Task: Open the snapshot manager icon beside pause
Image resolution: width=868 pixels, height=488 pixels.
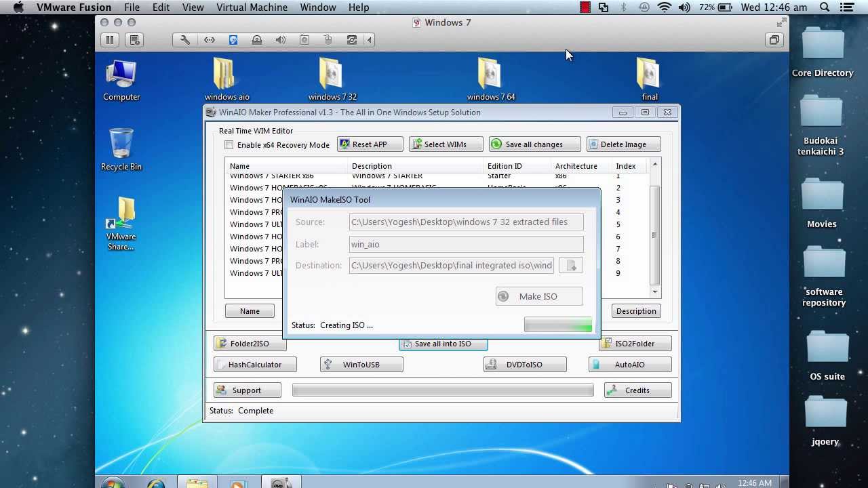Action: (x=134, y=40)
